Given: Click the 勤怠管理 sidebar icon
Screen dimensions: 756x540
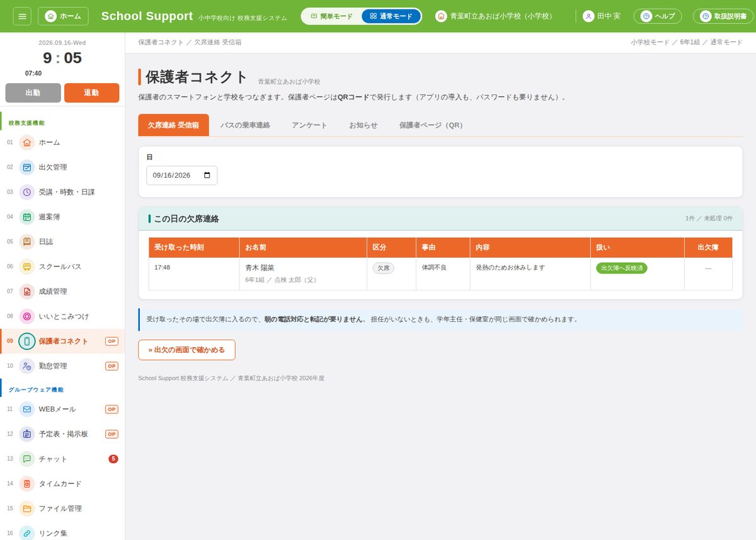Looking at the screenshot, I should 26,366.
